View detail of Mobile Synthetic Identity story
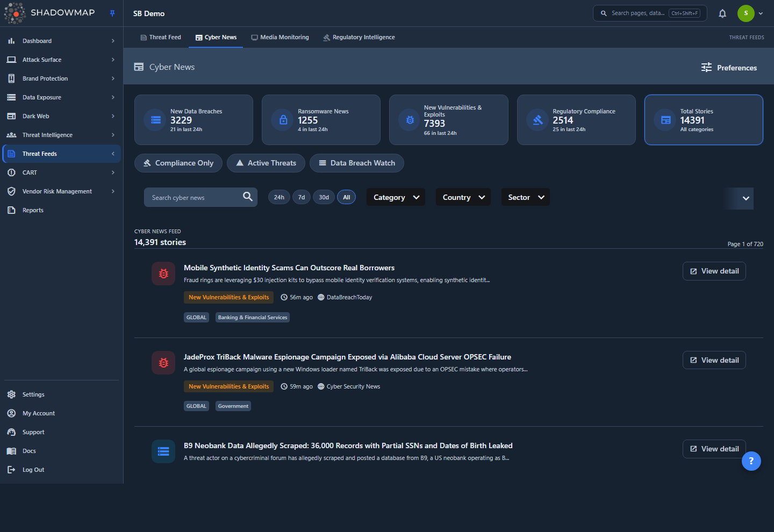Image resolution: width=774 pixels, height=532 pixels. click(714, 271)
